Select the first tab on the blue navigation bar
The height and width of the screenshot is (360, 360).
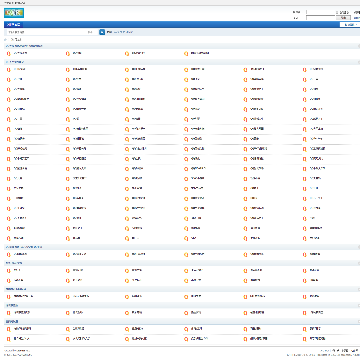(x=13, y=25)
